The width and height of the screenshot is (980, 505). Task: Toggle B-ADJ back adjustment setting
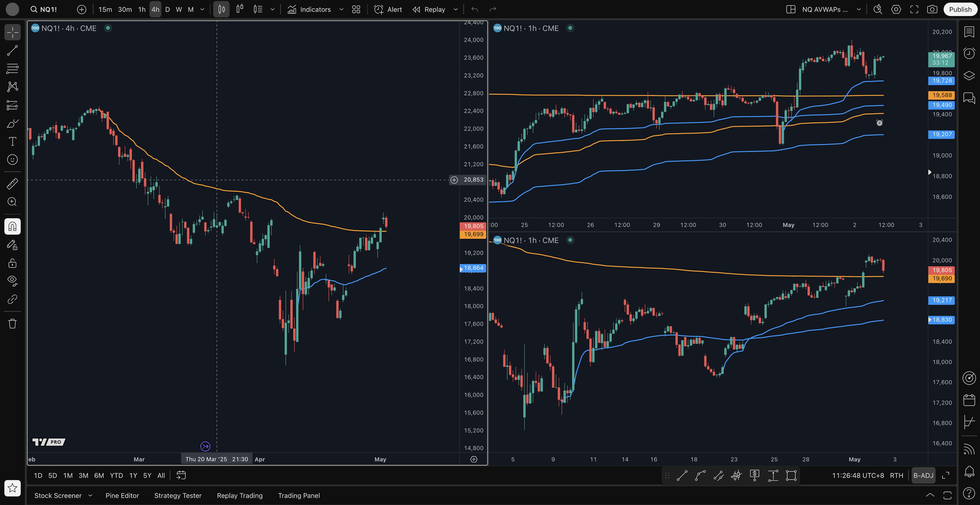pos(923,475)
